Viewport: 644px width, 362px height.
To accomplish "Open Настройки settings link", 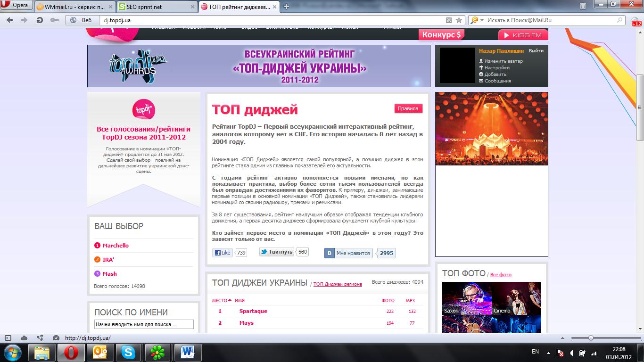I will coord(497,68).
